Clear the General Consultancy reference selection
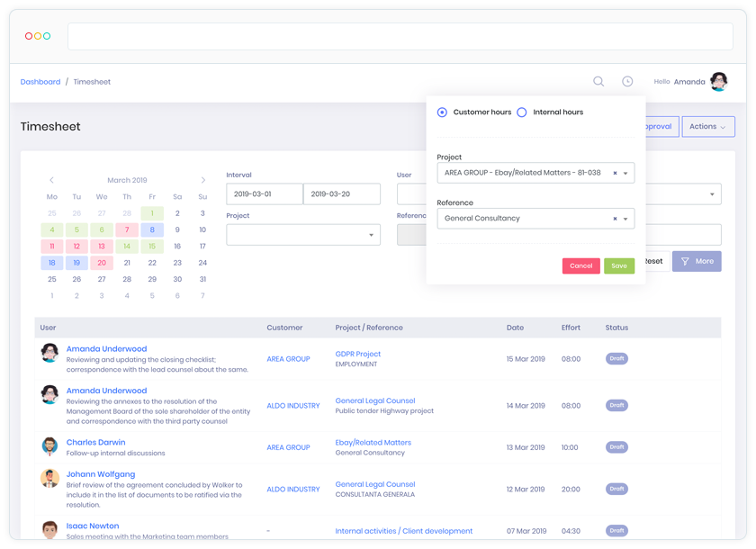The width and height of the screenshot is (756, 549). tap(615, 219)
